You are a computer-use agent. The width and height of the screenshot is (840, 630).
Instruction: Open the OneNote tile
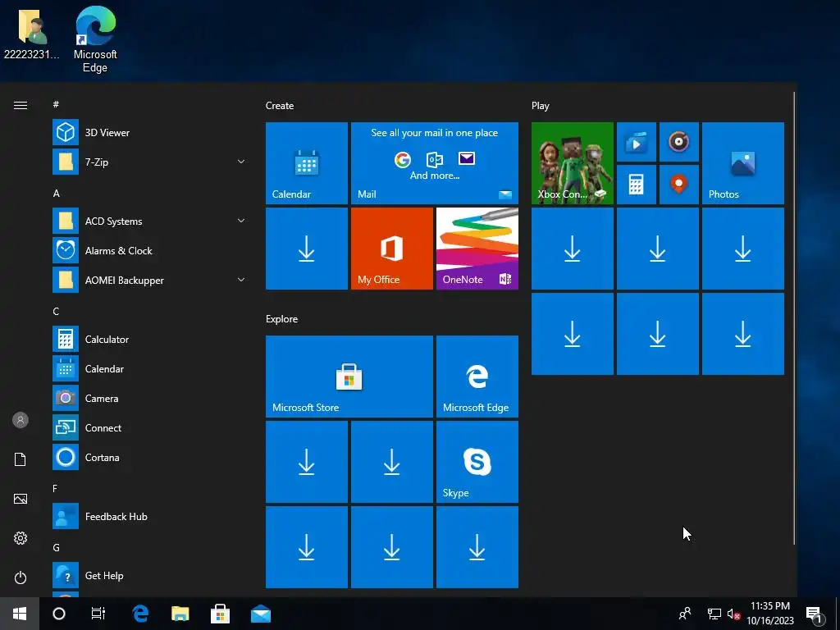coord(477,249)
